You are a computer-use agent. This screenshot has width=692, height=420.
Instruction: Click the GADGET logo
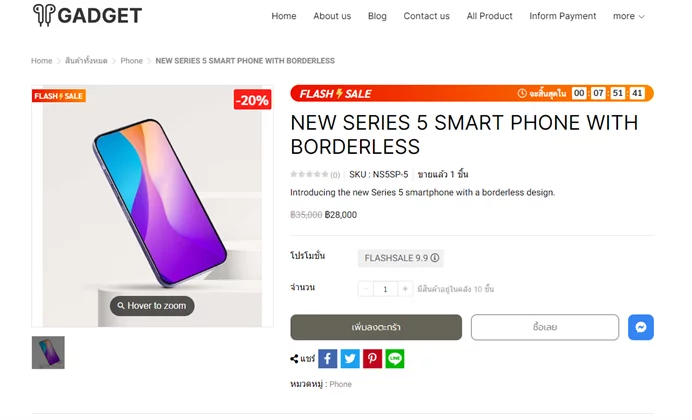[x=87, y=15]
